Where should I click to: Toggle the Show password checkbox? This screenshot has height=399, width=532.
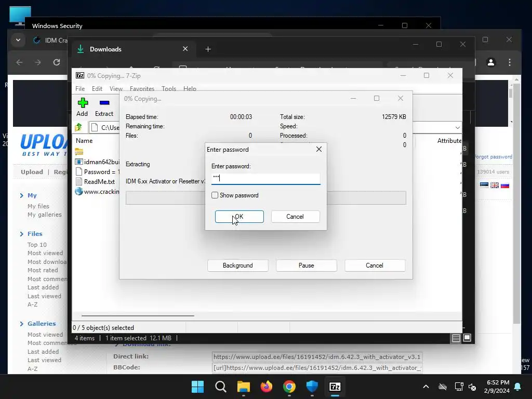(x=215, y=195)
